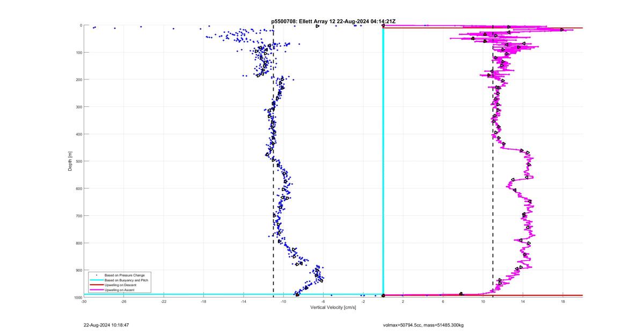Click x-axis tick label "14"
The image size is (644, 334).
point(523,301)
